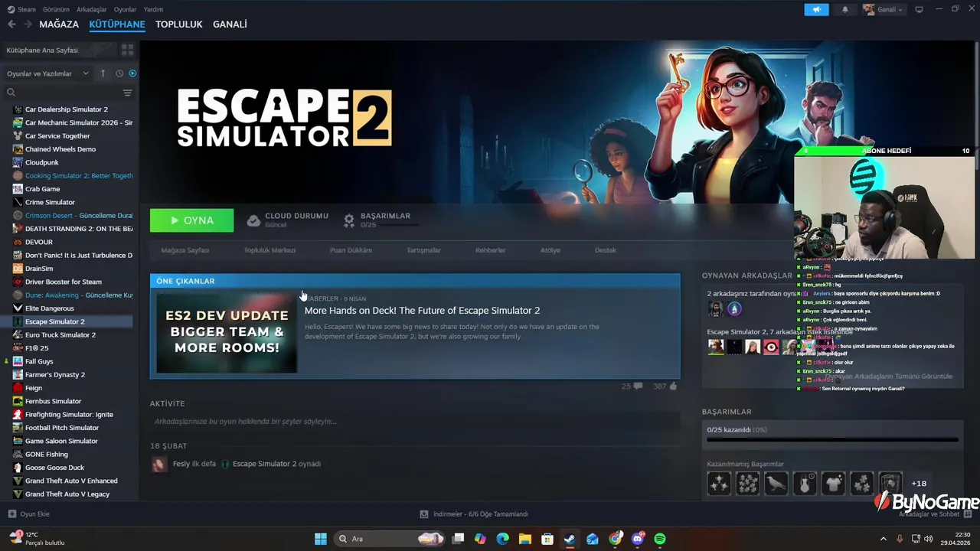The width and height of the screenshot is (980, 551).
Task: Open File Explorer from the taskbar
Action: pyautogui.click(x=524, y=539)
